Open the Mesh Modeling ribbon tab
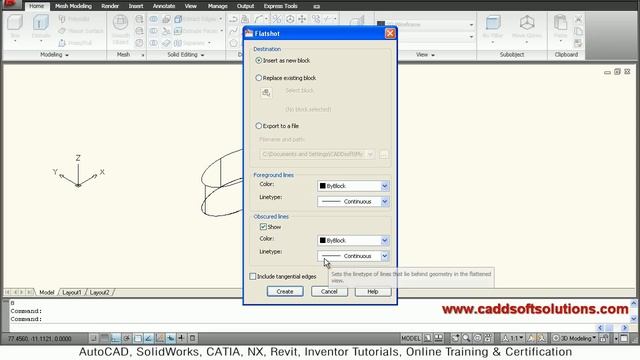640x360 pixels. coord(73,6)
